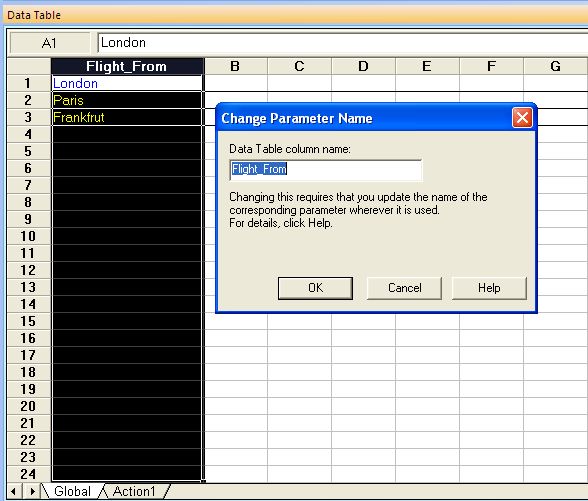Select column E header
588x501 pixels.
(x=427, y=66)
